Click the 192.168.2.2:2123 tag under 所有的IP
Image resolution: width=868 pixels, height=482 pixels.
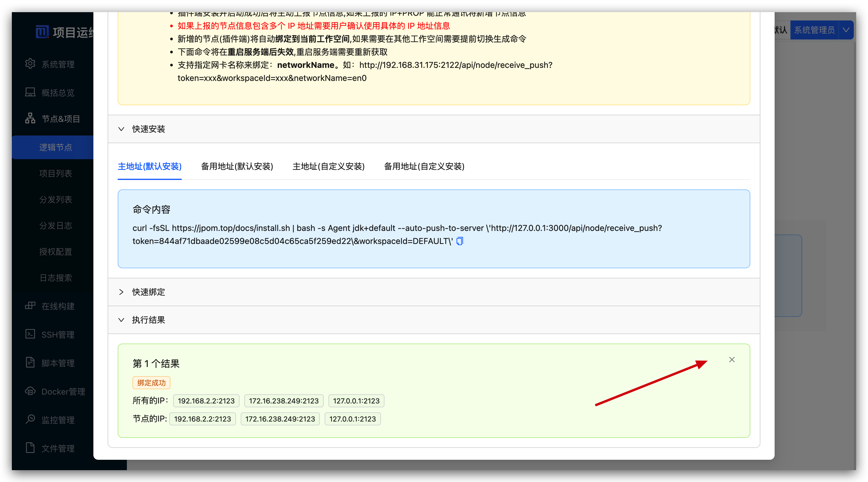[206, 401]
